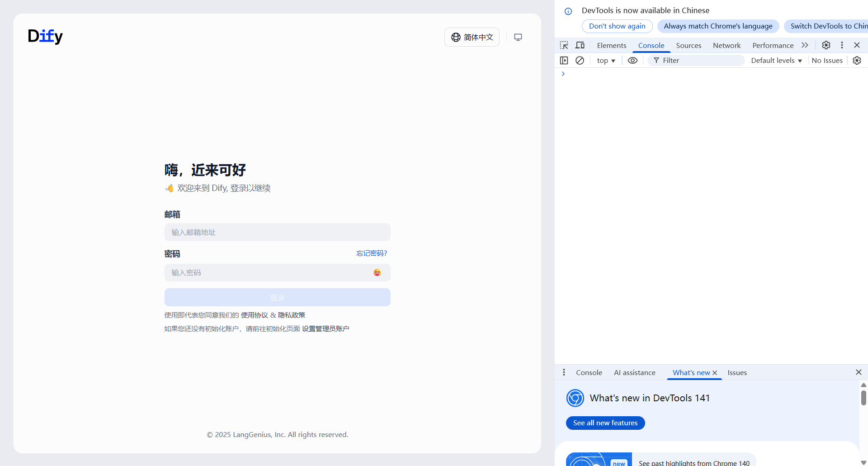Switch to the Network tab
Image resolution: width=868 pixels, height=466 pixels.
point(726,45)
